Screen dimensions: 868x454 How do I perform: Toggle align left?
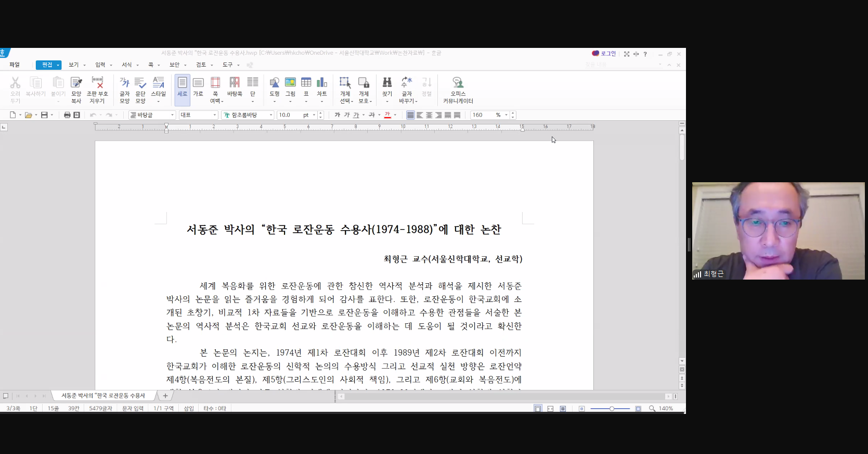coord(420,115)
